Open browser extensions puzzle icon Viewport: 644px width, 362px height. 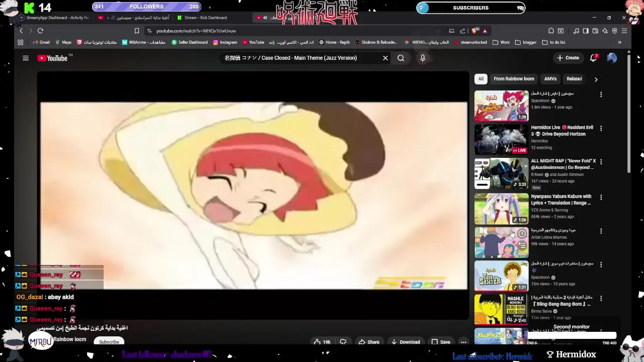pos(551,31)
